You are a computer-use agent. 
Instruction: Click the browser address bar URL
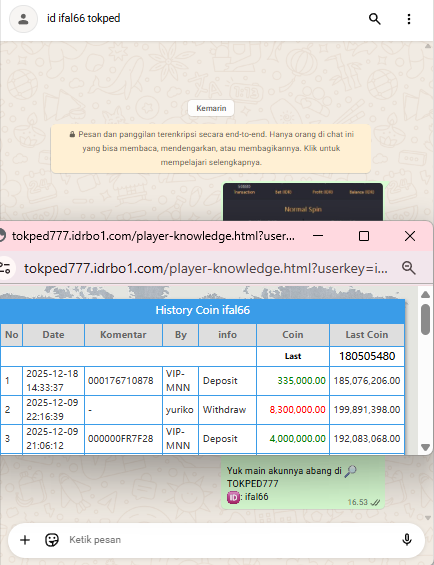(206, 268)
